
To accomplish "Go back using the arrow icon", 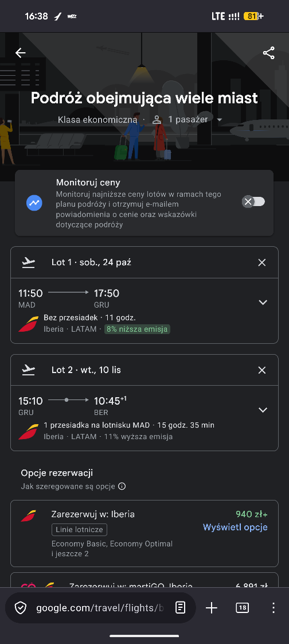I will pos(20,53).
